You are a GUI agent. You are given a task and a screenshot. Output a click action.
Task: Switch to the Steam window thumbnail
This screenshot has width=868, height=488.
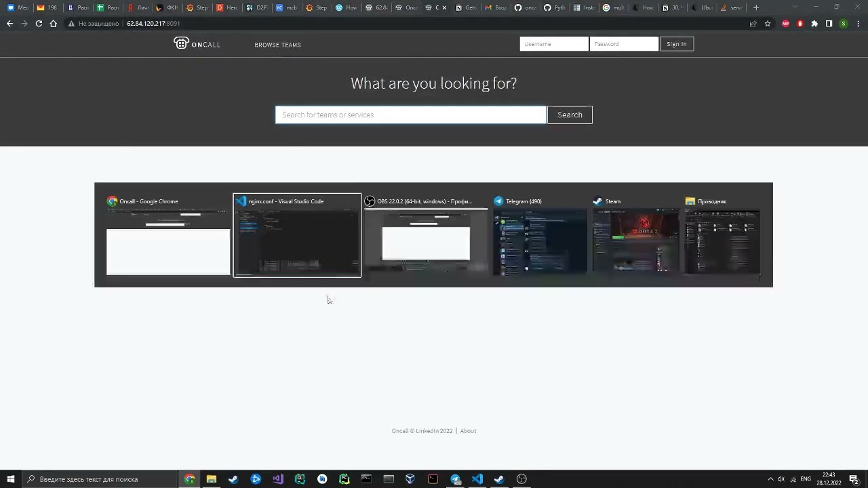pyautogui.click(x=635, y=235)
